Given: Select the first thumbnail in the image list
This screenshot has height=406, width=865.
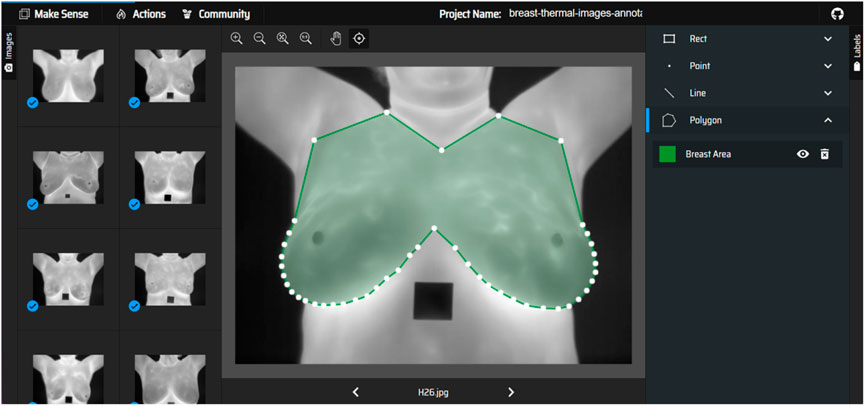Looking at the screenshot, I should point(68,75).
